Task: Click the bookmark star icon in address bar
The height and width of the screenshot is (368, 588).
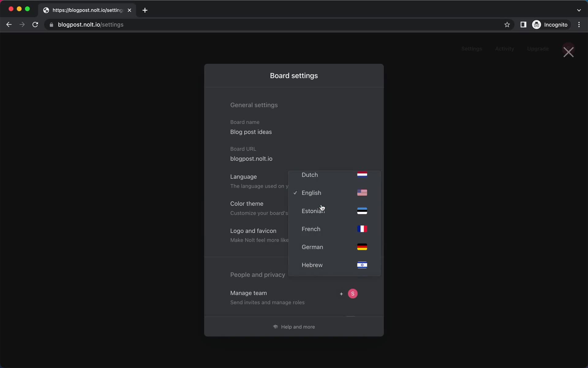Action: [507, 25]
